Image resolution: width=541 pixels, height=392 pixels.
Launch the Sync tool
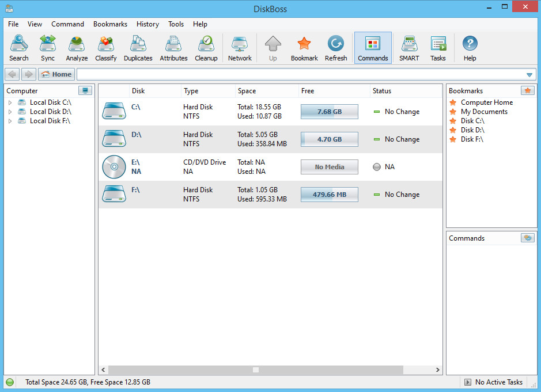point(48,48)
